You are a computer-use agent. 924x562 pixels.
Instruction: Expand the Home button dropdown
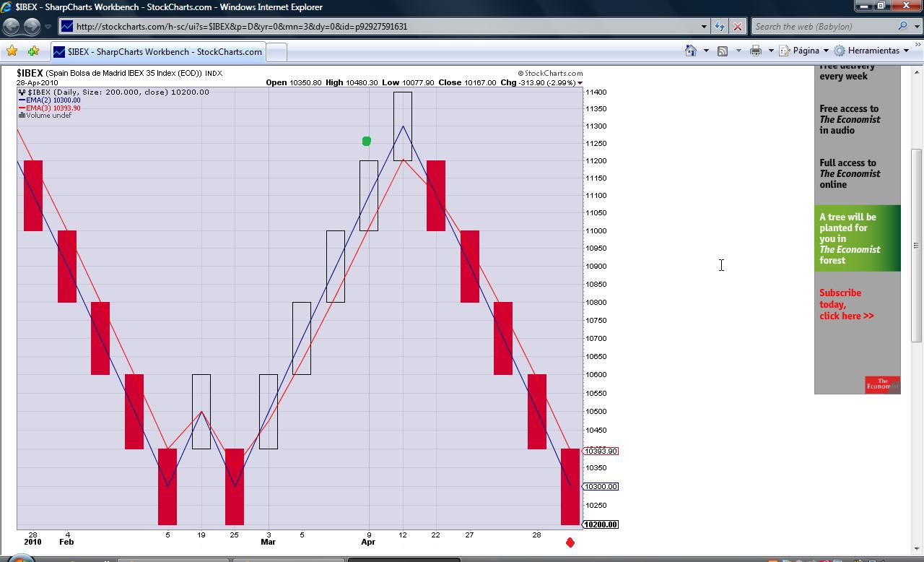[706, 51]
